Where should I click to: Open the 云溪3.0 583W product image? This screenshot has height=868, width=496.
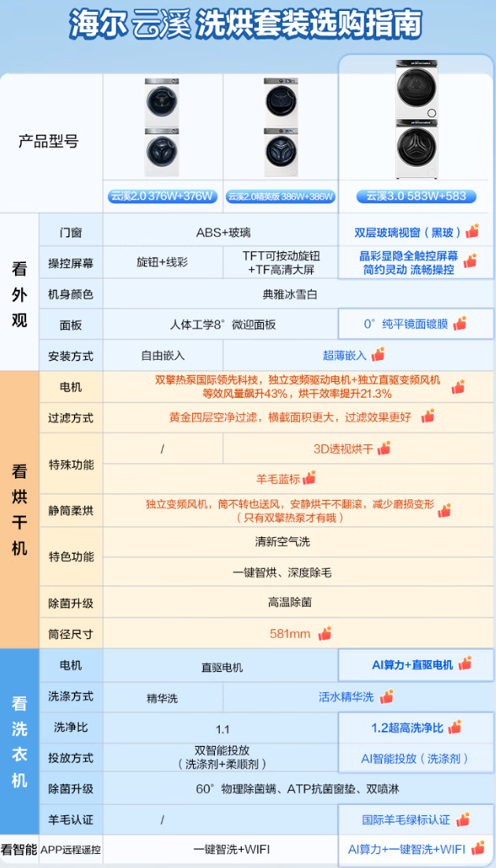(x=416, y=120)
